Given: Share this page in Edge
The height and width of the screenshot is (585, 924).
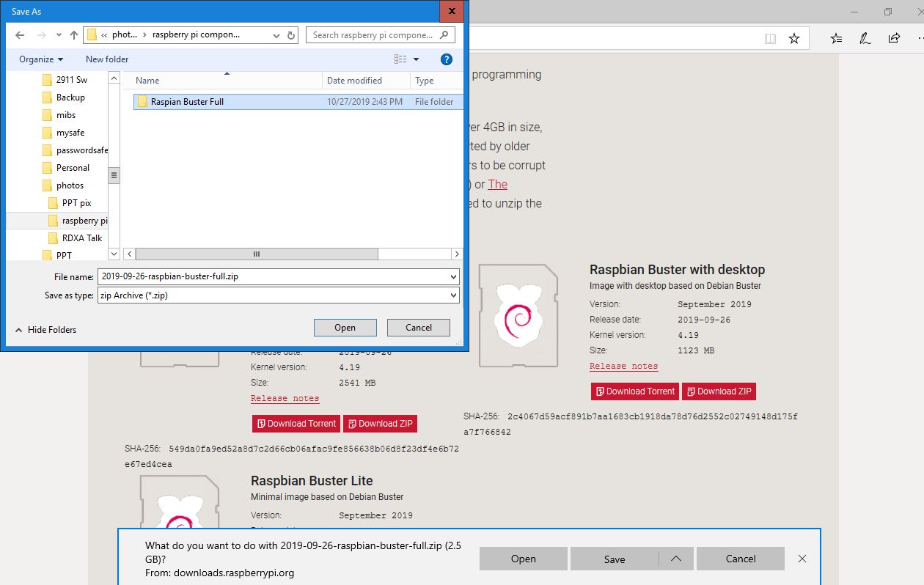Looking at the screenshot, I should pos(894,38).
